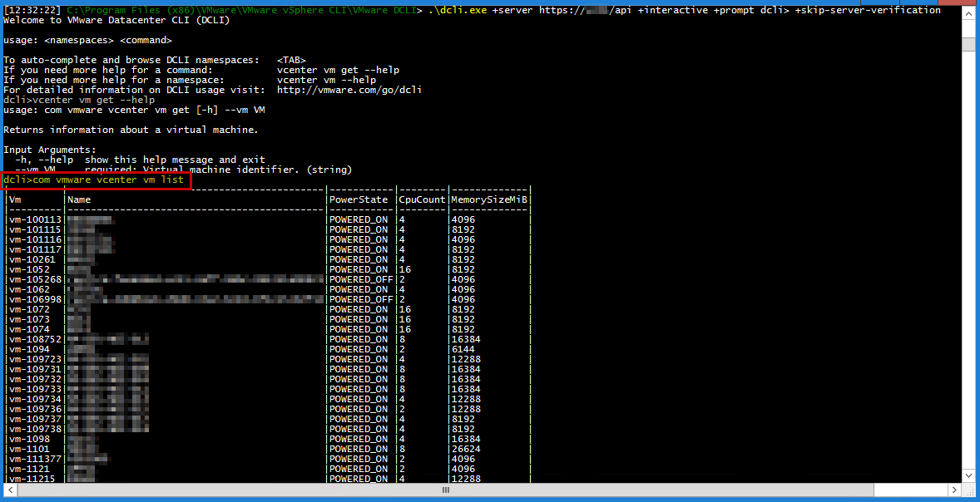Click the vertical scrollbar down arrow
The image size is (980, 502).
(x=968, y=477)
